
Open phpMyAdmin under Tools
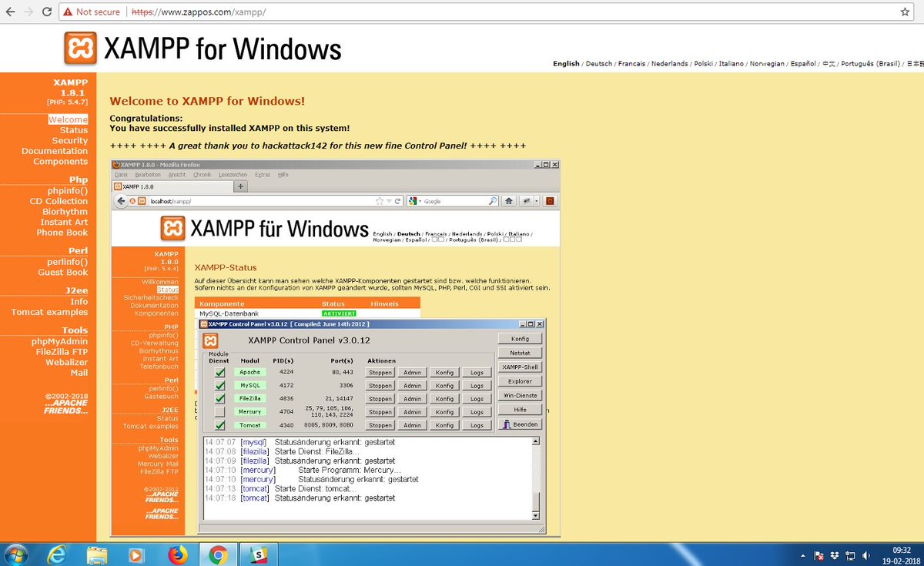60,341
